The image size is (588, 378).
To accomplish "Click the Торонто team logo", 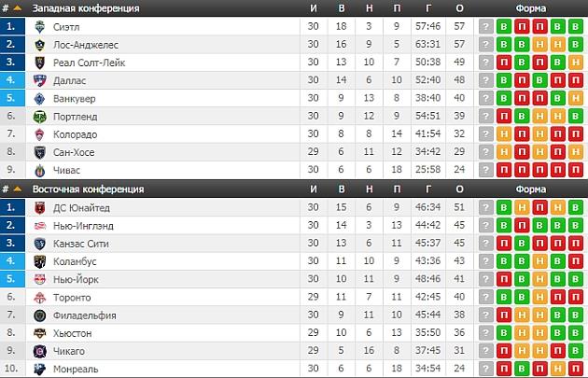I will pyautogui.click(x=40, y=298).
